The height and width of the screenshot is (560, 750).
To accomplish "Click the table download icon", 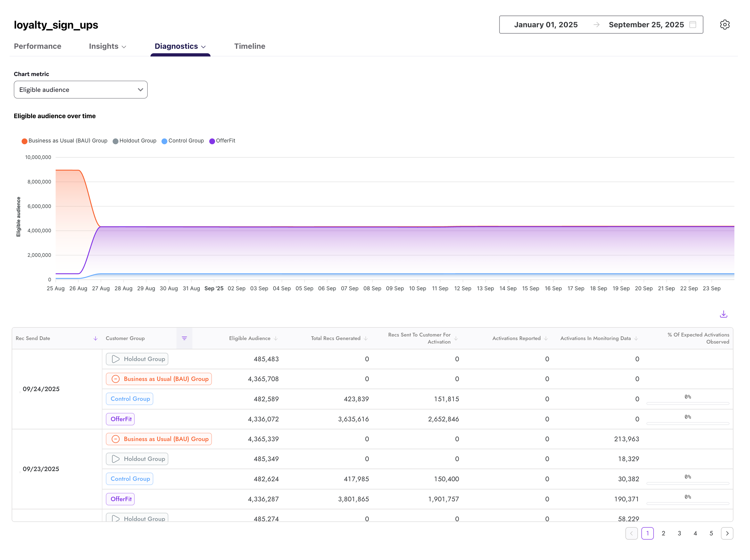I will [x=723, y=314].
